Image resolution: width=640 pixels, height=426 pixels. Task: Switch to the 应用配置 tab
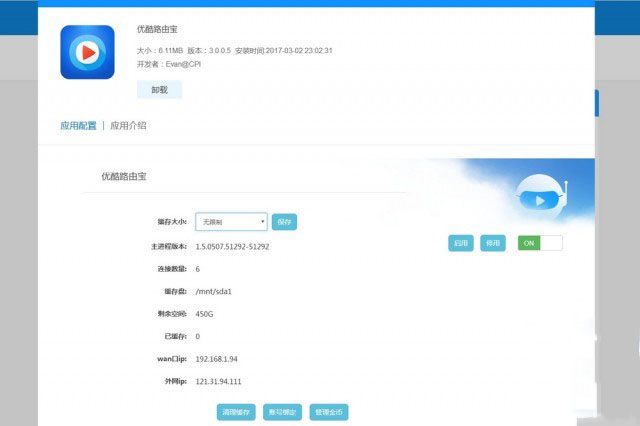(78, 126)
